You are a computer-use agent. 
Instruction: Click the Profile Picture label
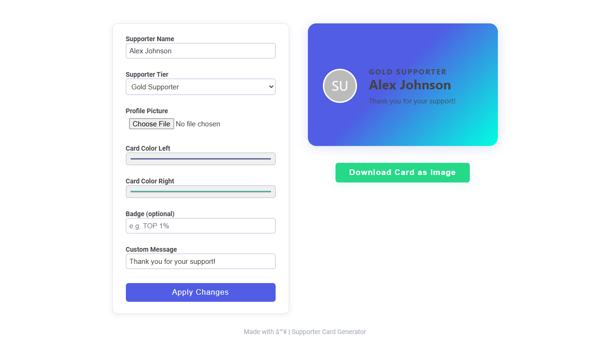pyautogui.click(x=146, y=111)
